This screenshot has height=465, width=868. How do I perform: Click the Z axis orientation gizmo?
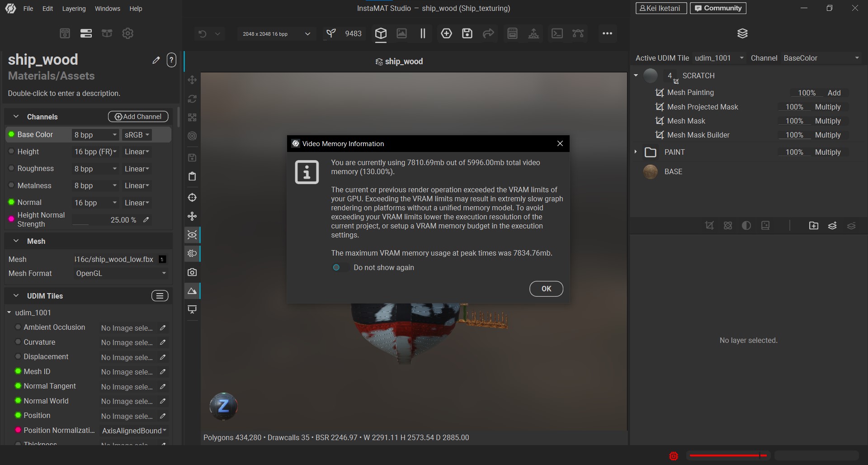point(223,406)
